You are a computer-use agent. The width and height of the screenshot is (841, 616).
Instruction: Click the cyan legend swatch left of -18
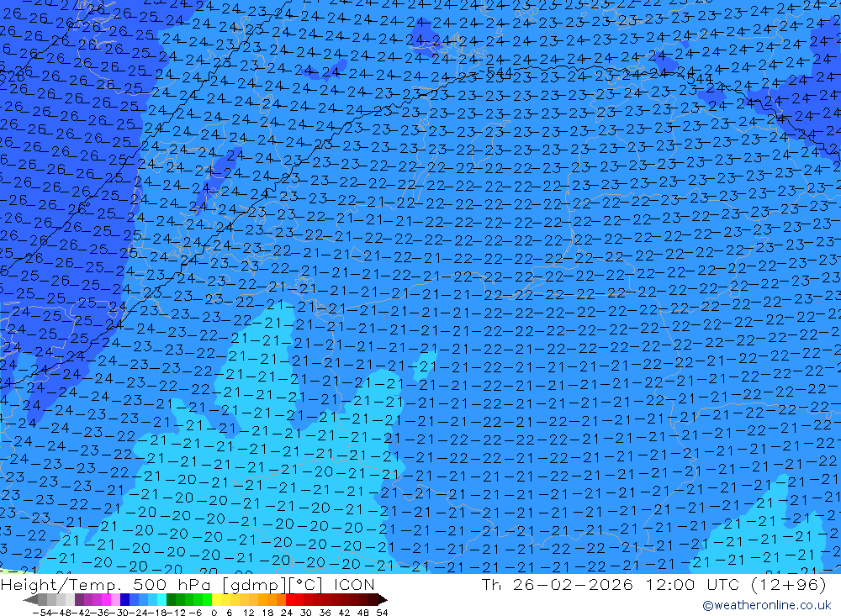point(162,599)
